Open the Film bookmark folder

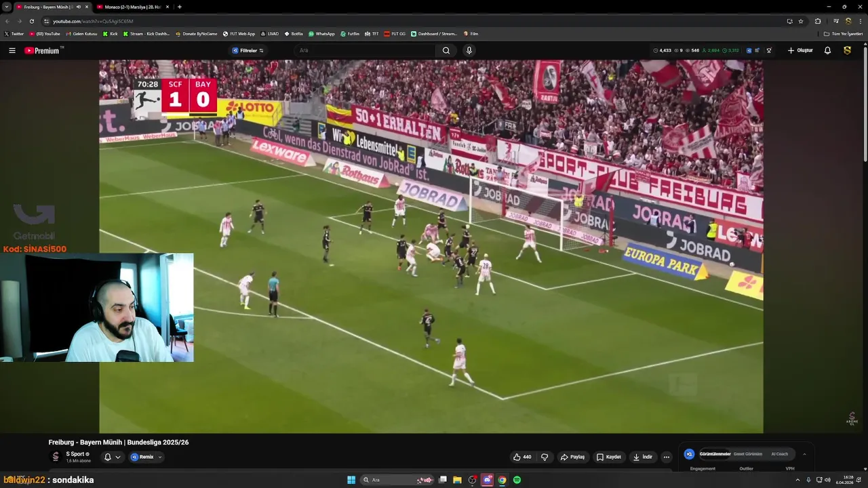coord(471,33)
